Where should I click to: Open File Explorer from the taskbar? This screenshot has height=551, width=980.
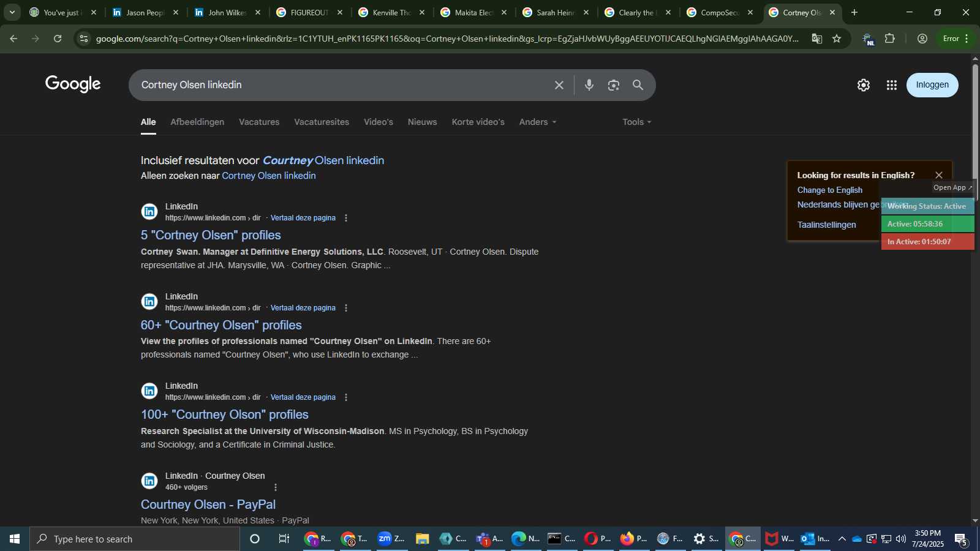(422, 539)
